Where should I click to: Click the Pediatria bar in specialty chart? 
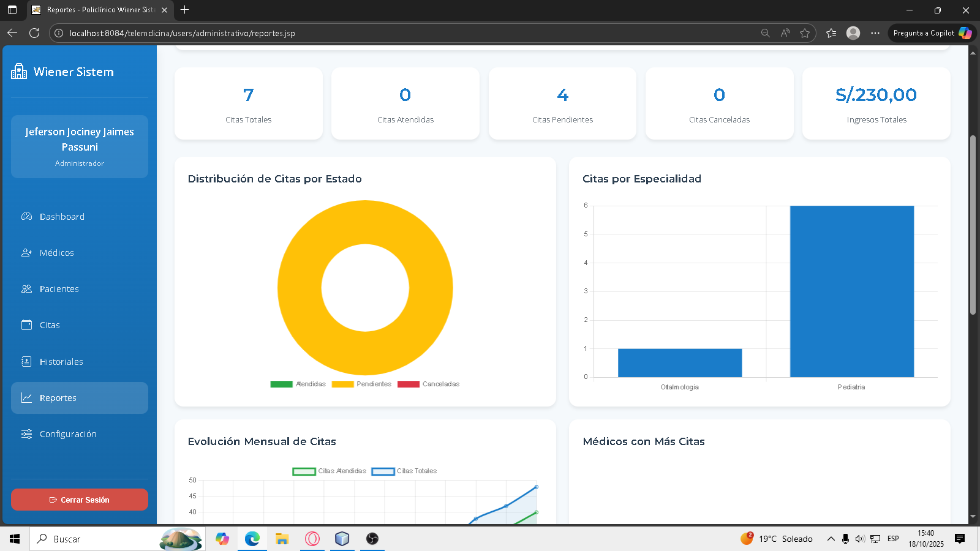pos(852,291)
